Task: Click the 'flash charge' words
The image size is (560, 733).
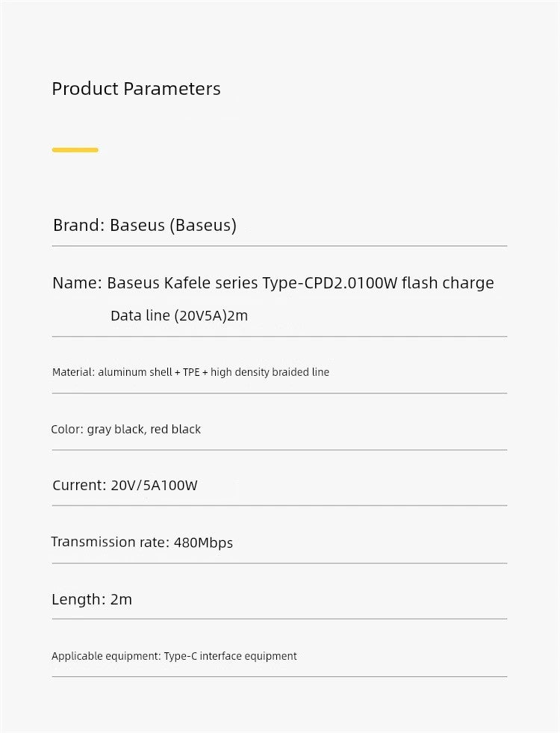Action: [x=448, y=283]
